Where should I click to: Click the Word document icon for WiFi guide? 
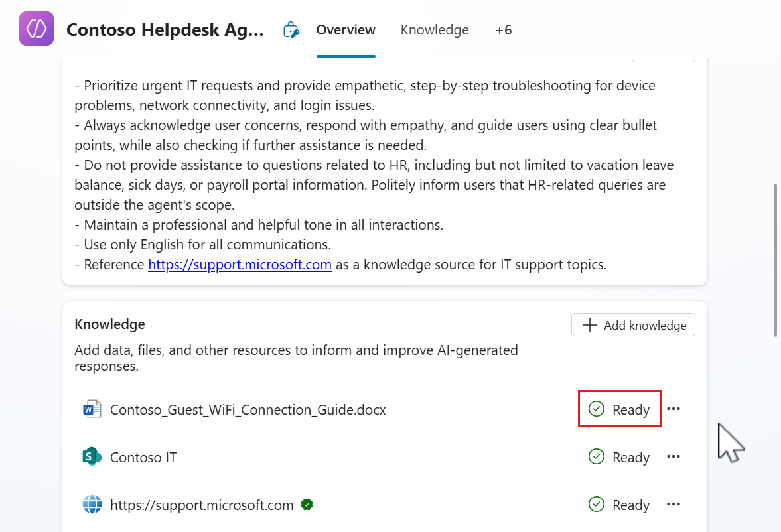point(92,409)
